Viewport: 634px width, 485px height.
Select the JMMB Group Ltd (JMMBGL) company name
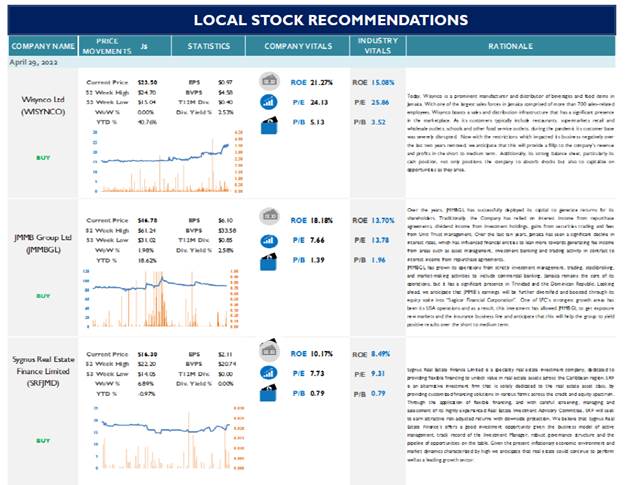(x=43, y=244)
